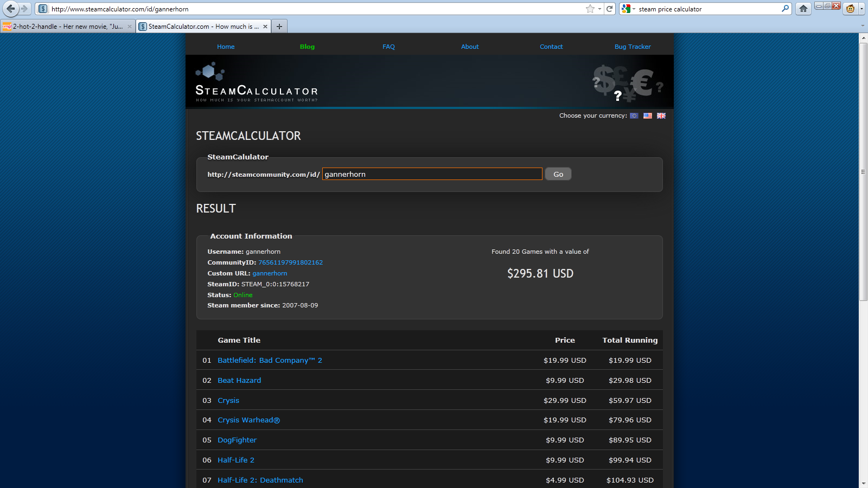The image size is (868, 488).
Task: Click Crysis price $29.99 USD
Action: coord(565,401)
